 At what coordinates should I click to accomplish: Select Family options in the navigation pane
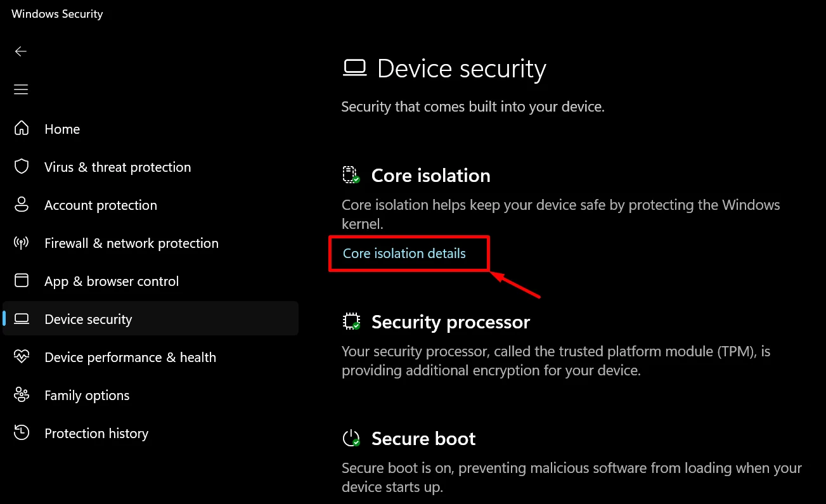pyautogui.click(x=87, y=395)
